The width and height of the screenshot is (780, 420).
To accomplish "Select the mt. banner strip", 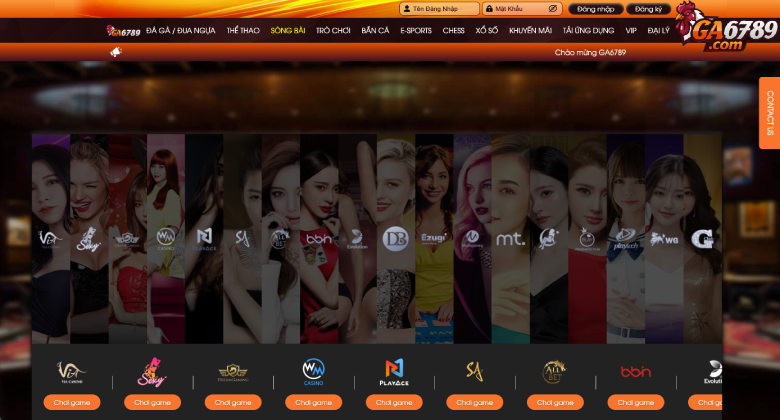I will (510, 239).
